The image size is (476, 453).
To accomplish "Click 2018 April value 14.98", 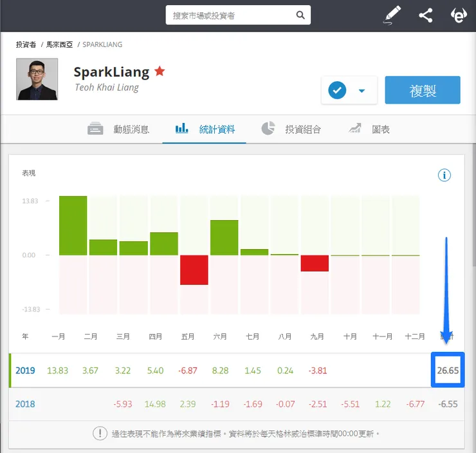I will [155, 404].
